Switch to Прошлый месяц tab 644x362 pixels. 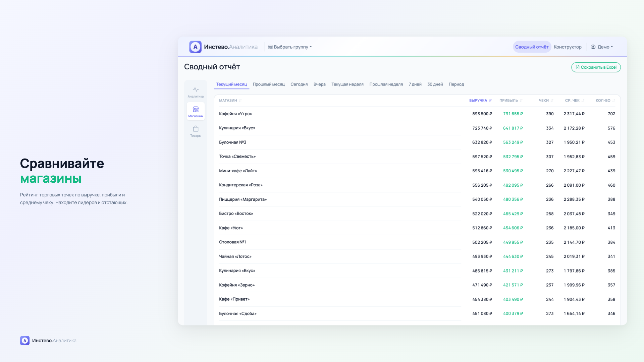point(269,84)
